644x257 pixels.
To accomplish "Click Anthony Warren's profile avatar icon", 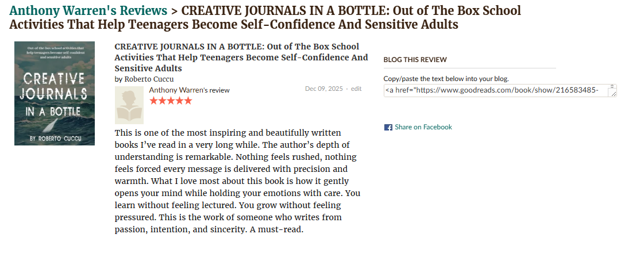I will click(129, 105).
